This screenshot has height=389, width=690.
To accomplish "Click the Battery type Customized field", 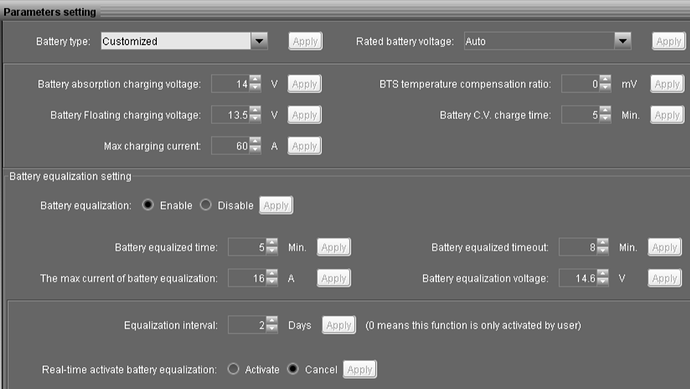I will click(176, 41).
